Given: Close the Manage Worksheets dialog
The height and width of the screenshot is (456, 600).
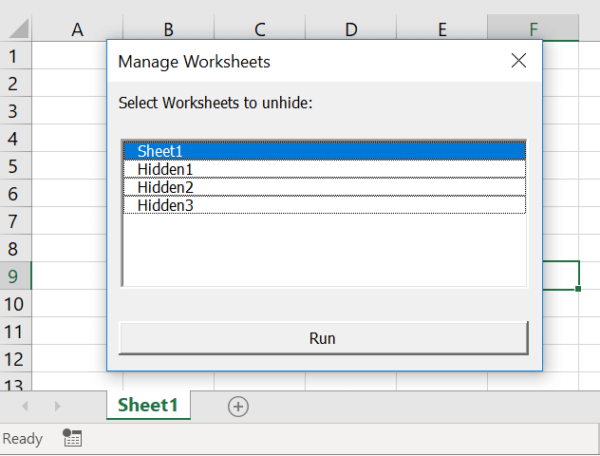Looking at the screenshot, I should coord(518,61).
